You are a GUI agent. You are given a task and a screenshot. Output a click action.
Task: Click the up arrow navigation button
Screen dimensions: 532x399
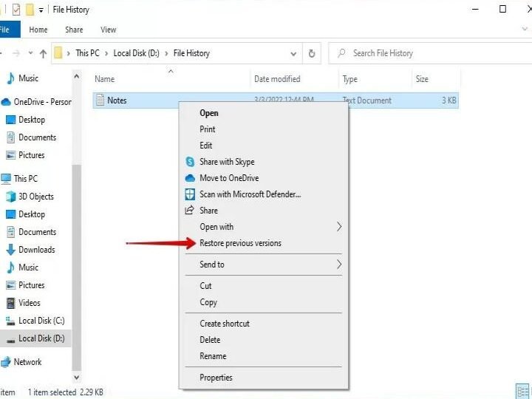(x=43, y=54)
